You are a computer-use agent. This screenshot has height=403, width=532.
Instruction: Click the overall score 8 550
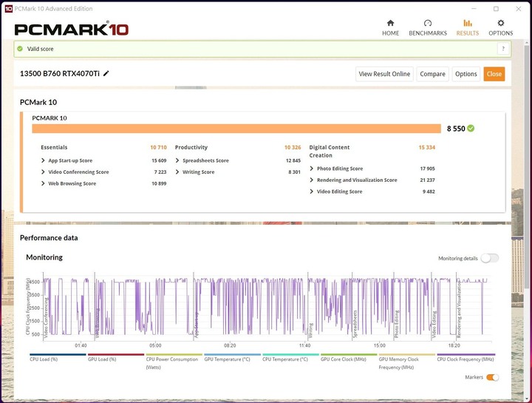pyautogui.click(x=456, y=129)
